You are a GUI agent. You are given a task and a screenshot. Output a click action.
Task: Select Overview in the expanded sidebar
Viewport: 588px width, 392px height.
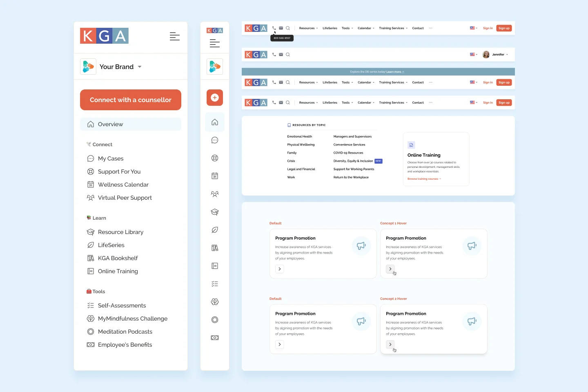[x=131, y=124]
